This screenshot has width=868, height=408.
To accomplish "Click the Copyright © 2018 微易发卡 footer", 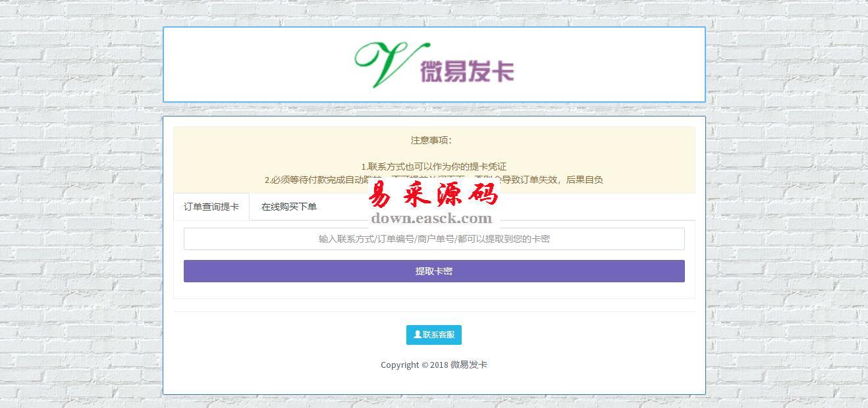I will tap(433, 365).
